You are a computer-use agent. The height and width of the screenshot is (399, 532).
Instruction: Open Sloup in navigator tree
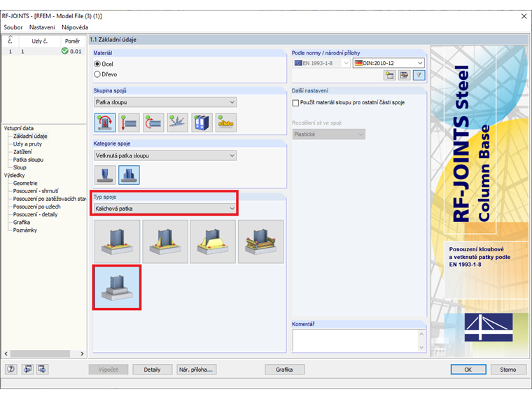(x=20, y=167)
